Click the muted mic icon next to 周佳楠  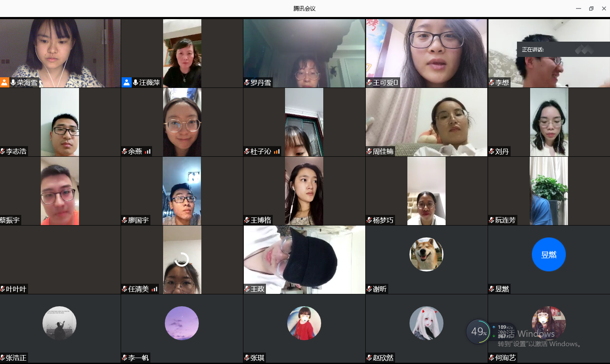pyautogui.click(x=369, y=152)
